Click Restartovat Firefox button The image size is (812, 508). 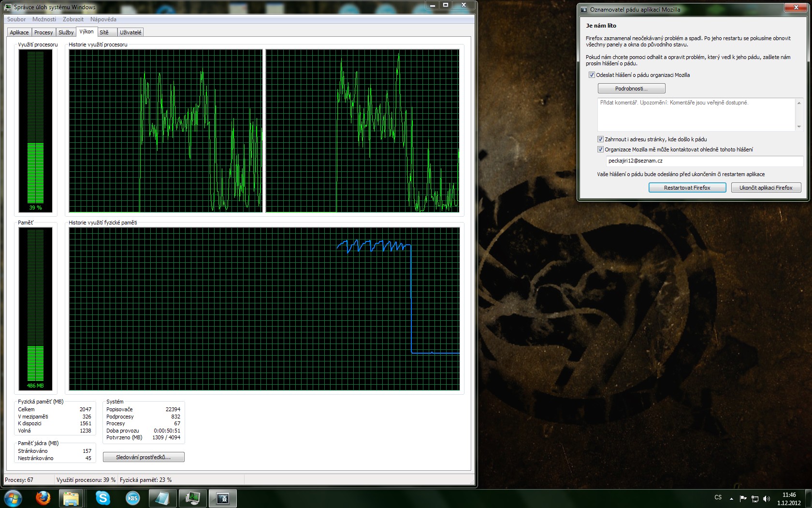tap(687, 188)
